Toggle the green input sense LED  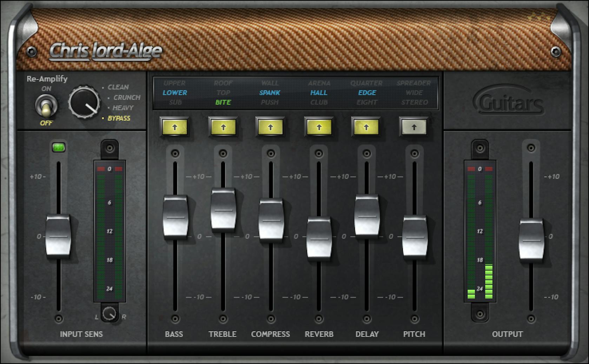(58, 147)
